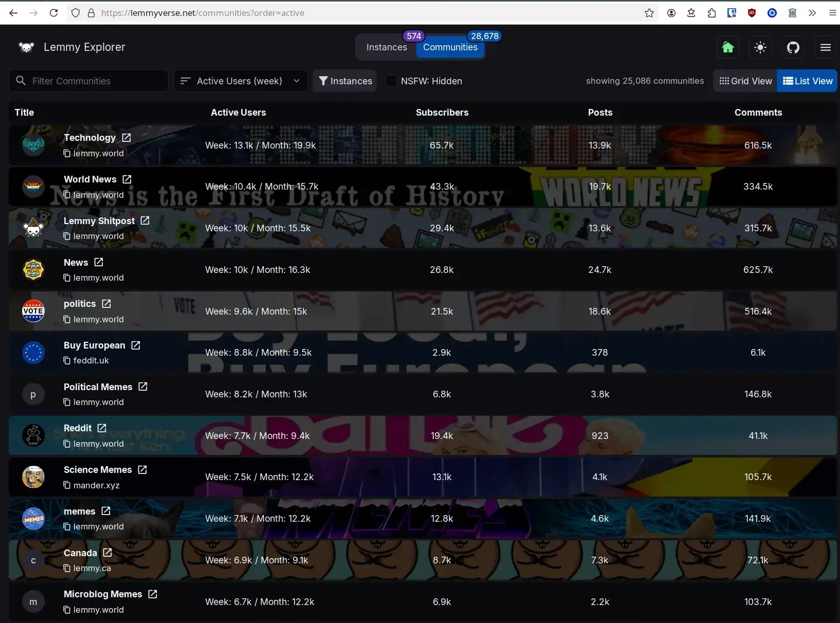The height and width of the screenshot is (623, 840).
Task: Click the green home icon button
Action: coord(728,47)
